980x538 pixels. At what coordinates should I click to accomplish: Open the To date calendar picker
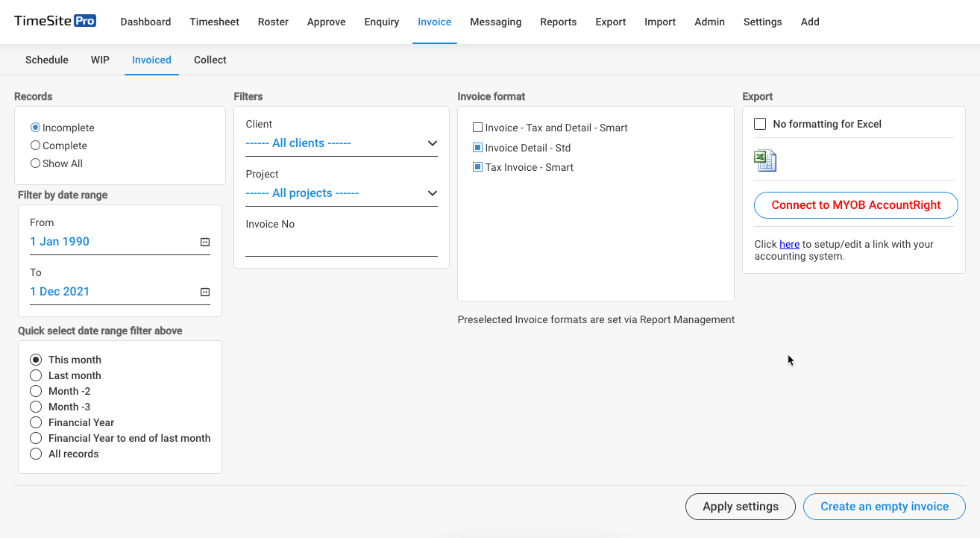(205, 292)
